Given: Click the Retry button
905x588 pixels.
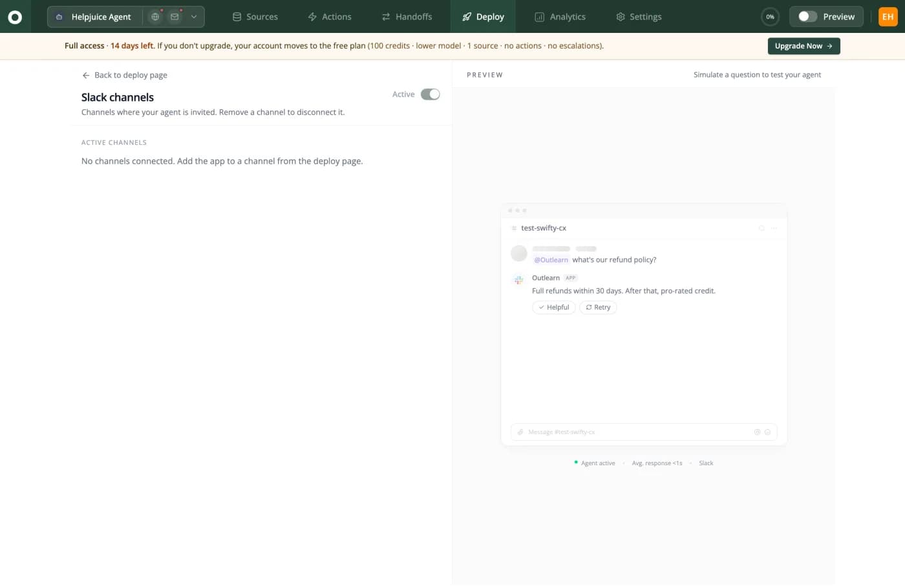Looking at the screenshot, I should pyautogui.click(x=598, y=308).
